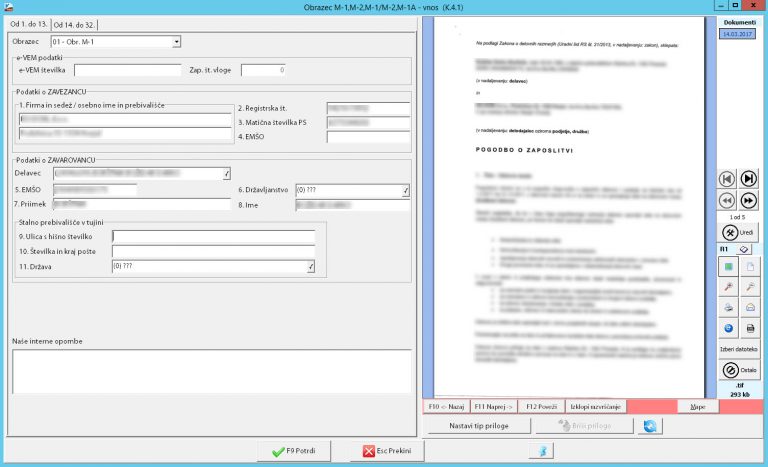Click the scanner icon in sidebar
The image size is (768, 467).
pos(750,307)
